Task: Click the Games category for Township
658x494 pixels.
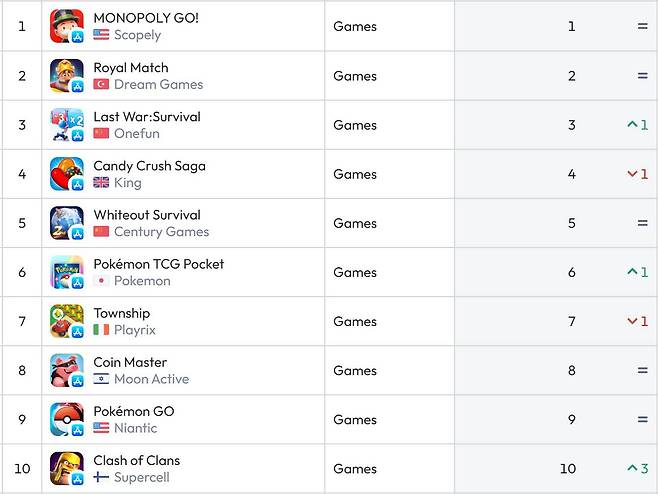Action: click(355, 321)
